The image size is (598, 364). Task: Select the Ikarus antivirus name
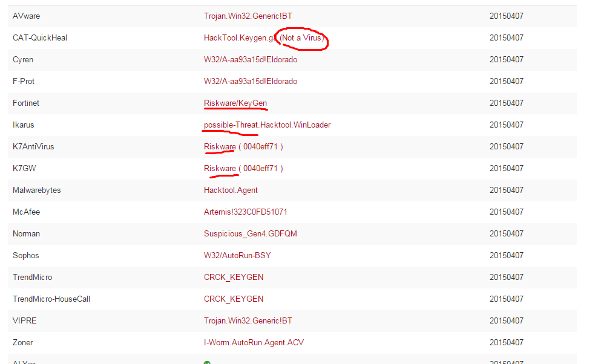pyautogui.click(x=23, y=125)
